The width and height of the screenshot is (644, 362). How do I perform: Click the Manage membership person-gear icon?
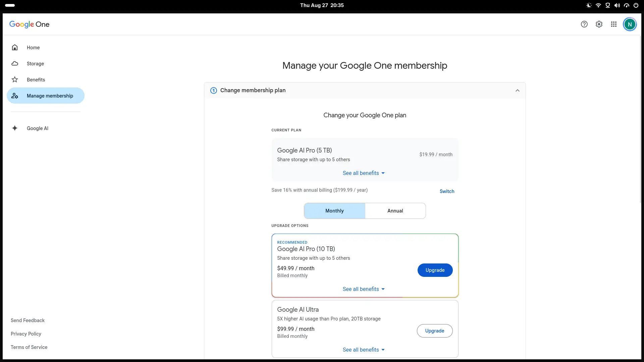[15, 96]
